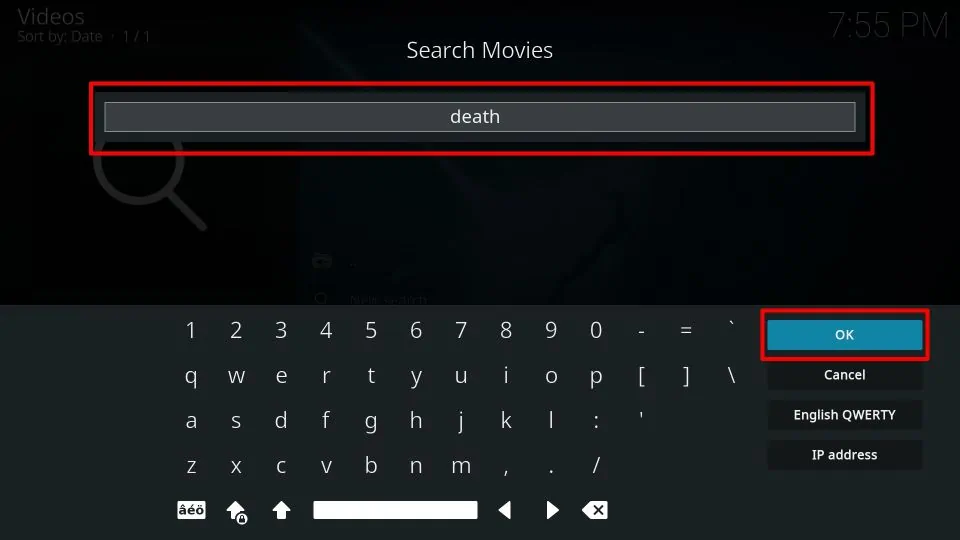960x540 pixels.
Task: Tap the forward slash key
Action: 596,465
